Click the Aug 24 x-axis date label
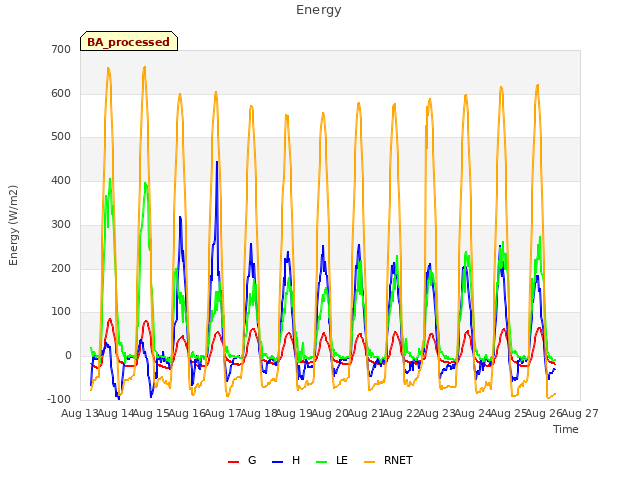This screenshot has height=480, width=640. tap(473, 414)
